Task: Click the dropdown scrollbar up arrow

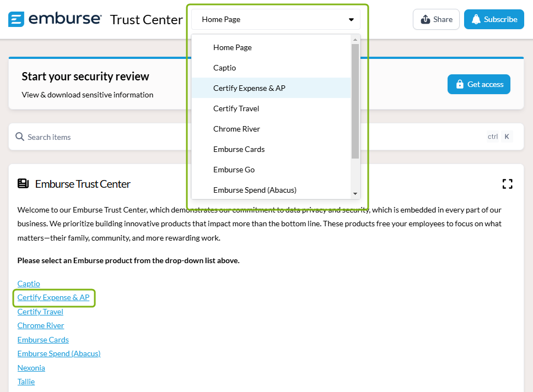Action: [x=355, y=40]
